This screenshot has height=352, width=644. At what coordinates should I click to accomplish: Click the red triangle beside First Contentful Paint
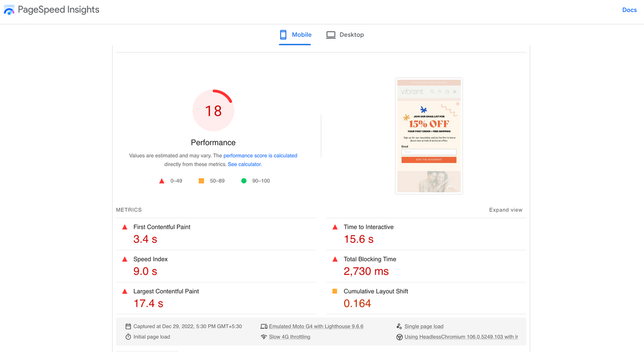(x=125, y=227)
